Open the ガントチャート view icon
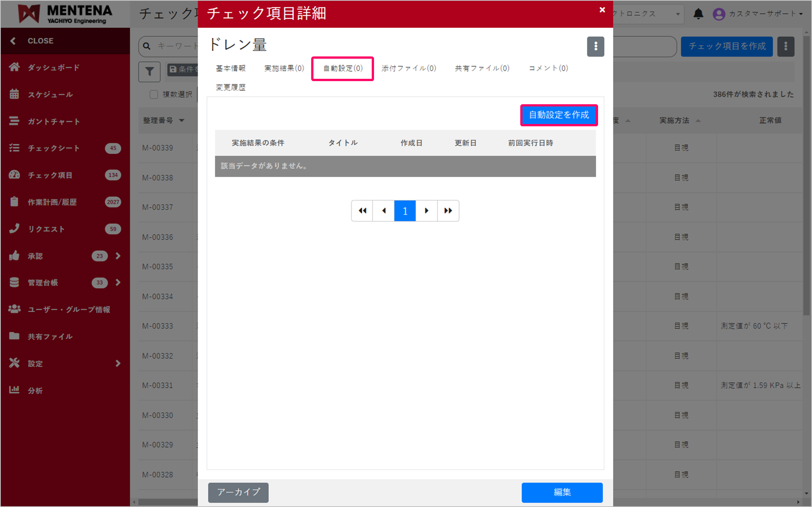This screenshot has height=507, width=812. tap(15, 121)
